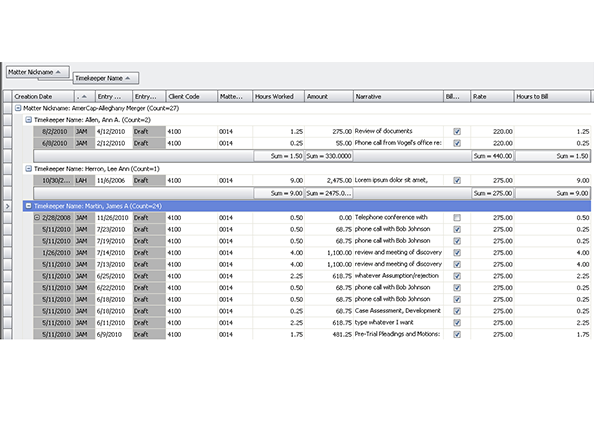Click the 8/2/2010 creation date cell
This screenshot has width=594, height=428.
tap(53, 131)
